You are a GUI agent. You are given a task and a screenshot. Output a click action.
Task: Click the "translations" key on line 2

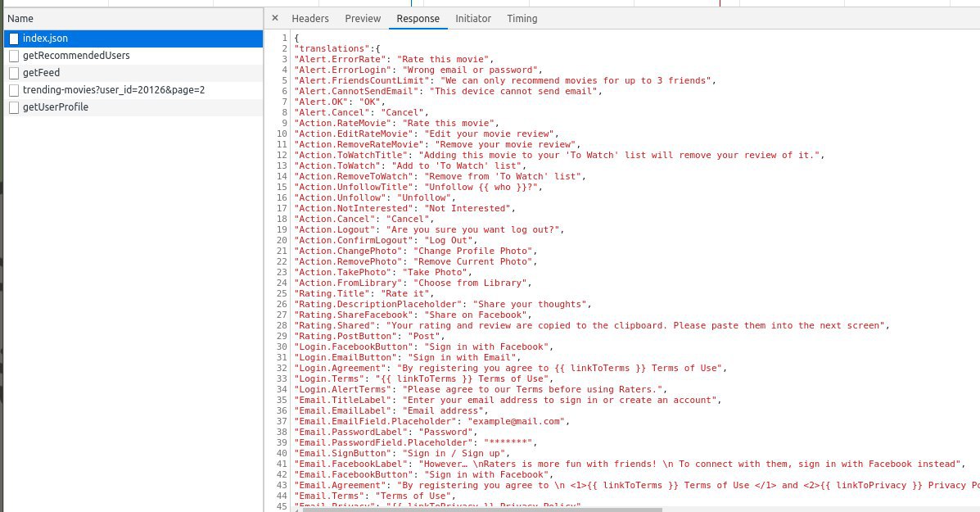pyautogui.click(x=332, y=48)
